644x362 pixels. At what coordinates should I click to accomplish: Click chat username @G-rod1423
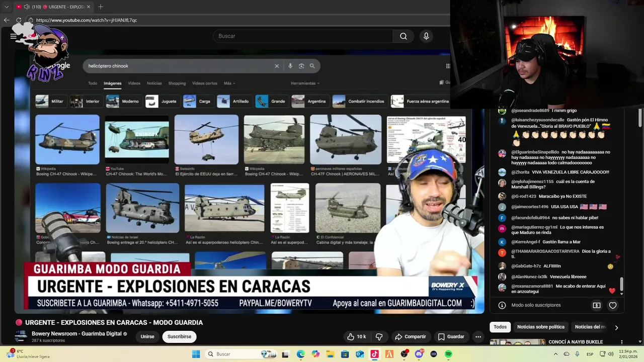[524, 196]
